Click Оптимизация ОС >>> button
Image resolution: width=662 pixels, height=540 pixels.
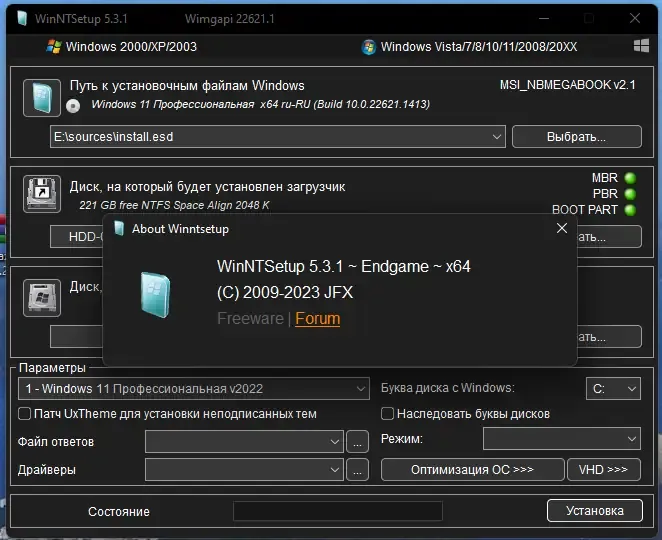click(472, 469)
